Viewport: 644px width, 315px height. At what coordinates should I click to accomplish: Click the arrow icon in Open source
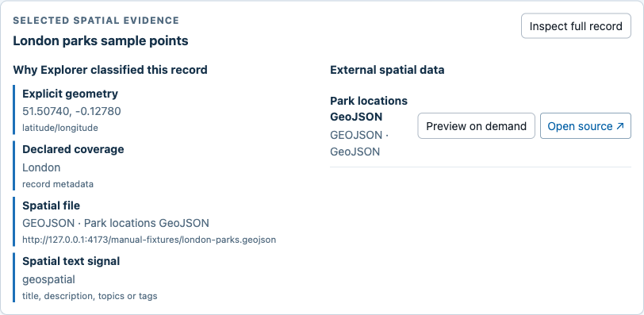pos(620,126)
